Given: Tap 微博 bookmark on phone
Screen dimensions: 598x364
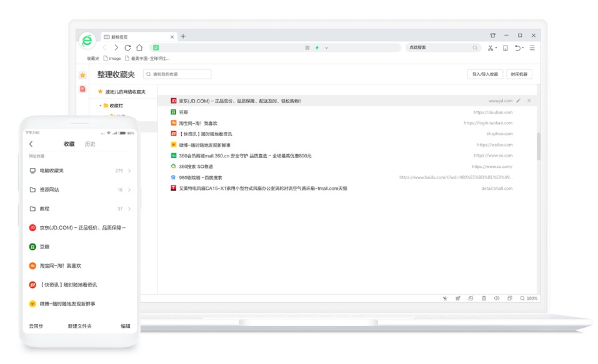Looking at the screenshot, I should click(x=80, y=304).
